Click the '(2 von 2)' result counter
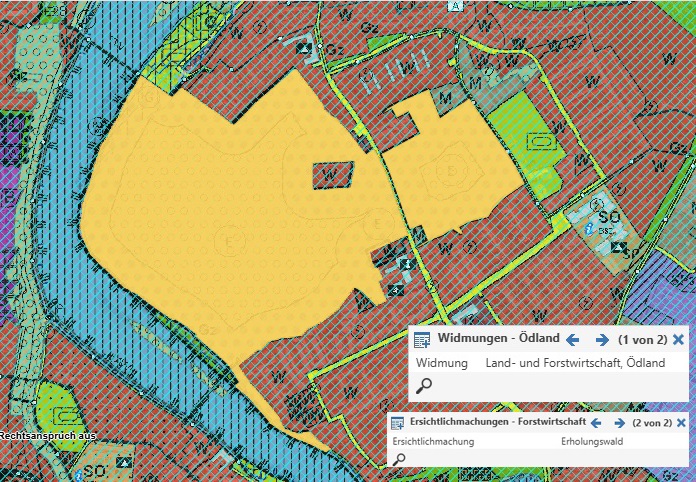This screenshot has width=696, height=482. 656,423
